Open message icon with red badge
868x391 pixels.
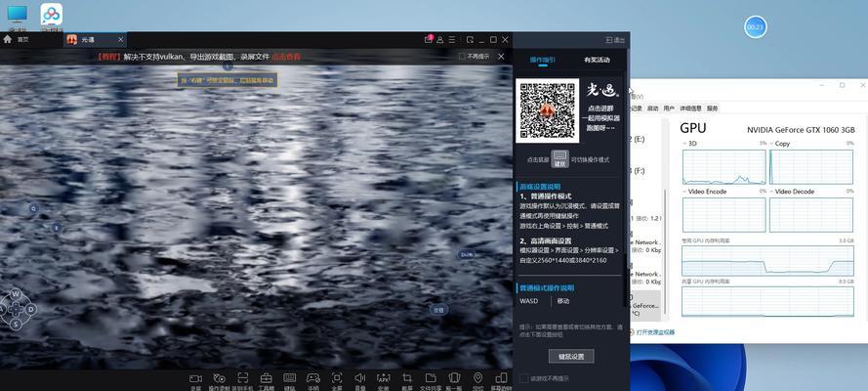pos(429,39)
